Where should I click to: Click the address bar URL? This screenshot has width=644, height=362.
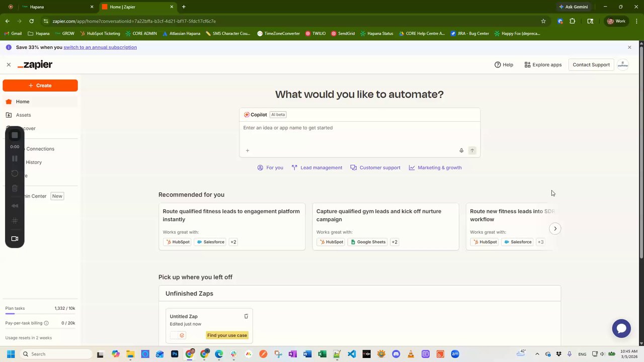(134, 21)
